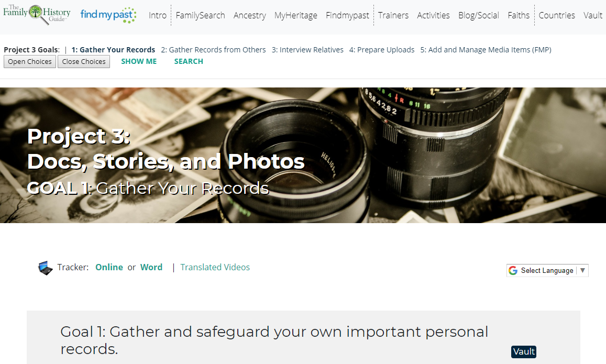
Task: Click the SHOW ME link
Action: (x=139, y=61)
